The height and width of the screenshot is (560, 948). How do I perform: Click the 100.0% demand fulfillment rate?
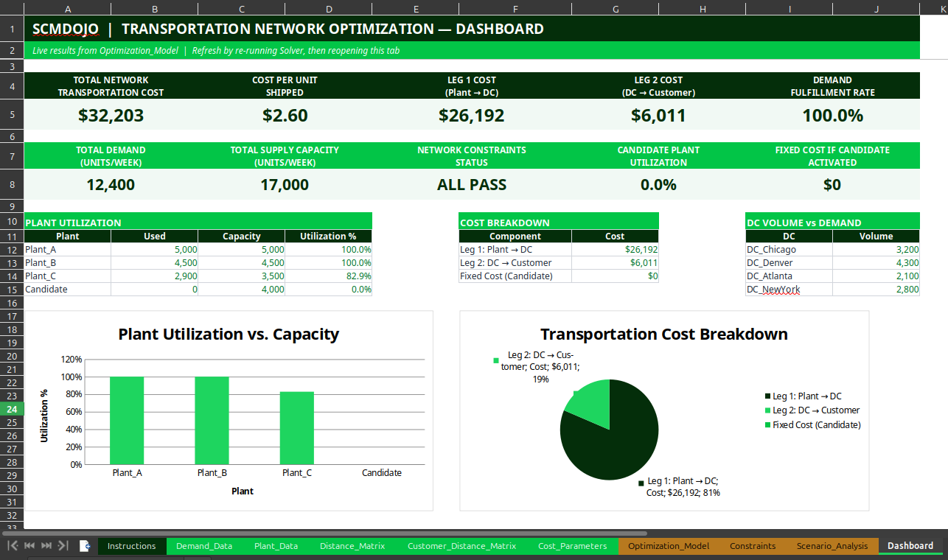(x=832, y=115)
